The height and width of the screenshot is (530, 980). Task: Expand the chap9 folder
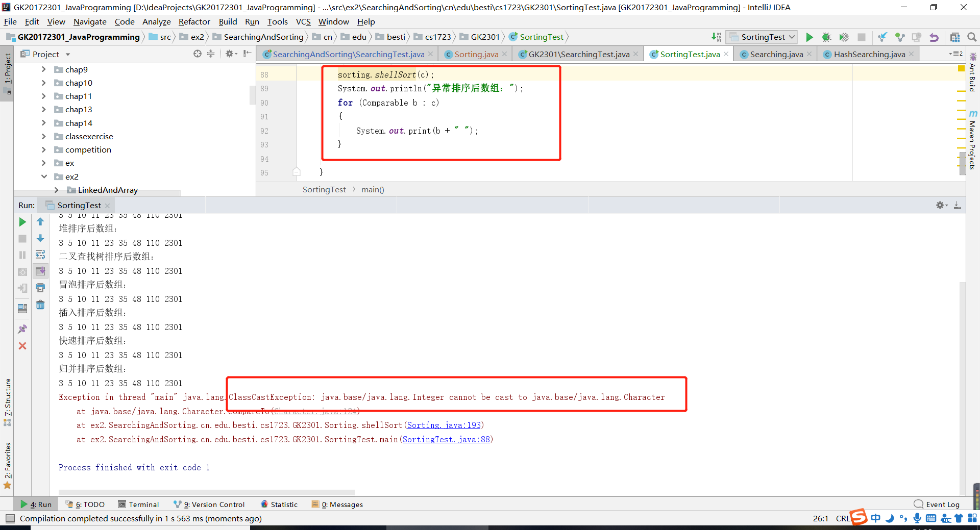click(44, 69)
